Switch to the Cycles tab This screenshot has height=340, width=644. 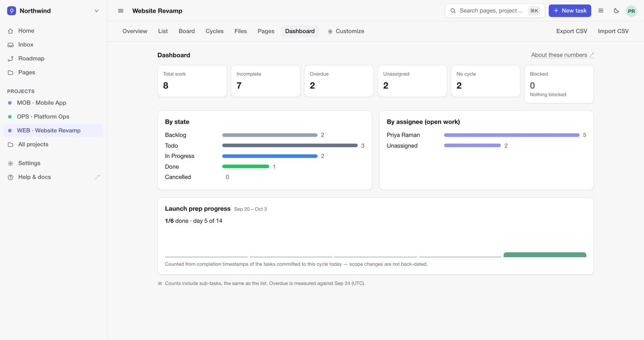[215, 31]
